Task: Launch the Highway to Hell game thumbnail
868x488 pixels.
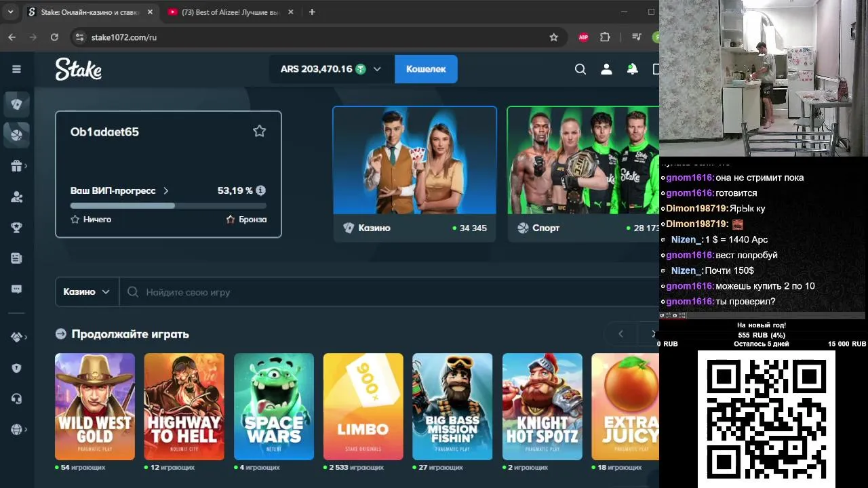Action: pyautogui.click(x=184, y=407)
